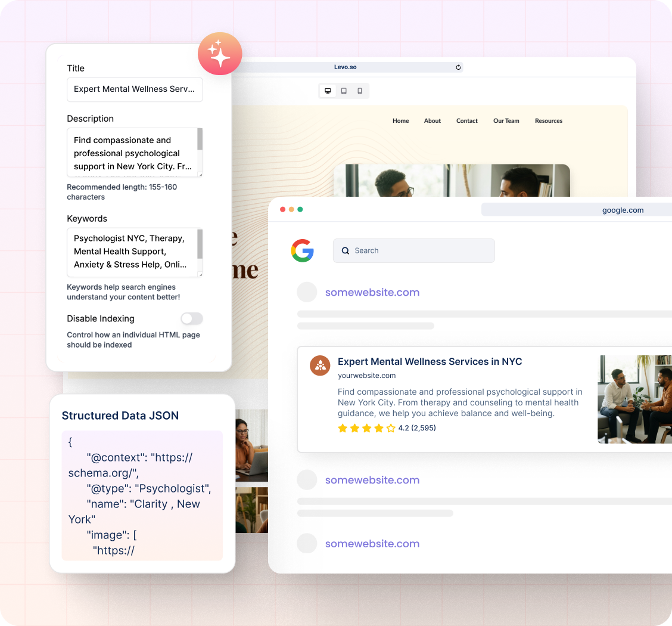Reload the Levo.so page
Screen dimensions: 672x626
[x=458, y=67]
